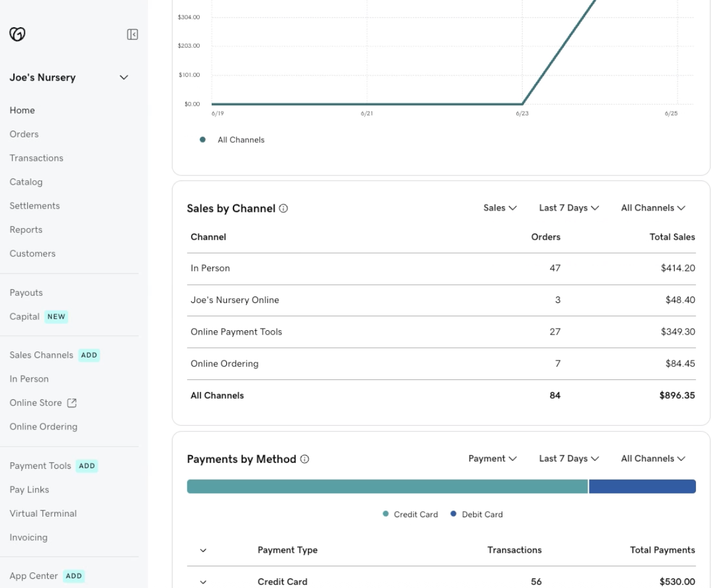This screenshot has height=588, width=711.
Task: Open Reports in the sidebar
Action: [x=26, y=230]
